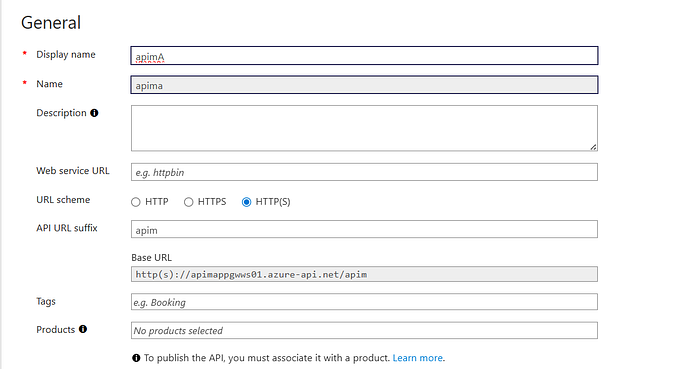
Task: Click the Description box resize handle
Action: coord(593,147)
